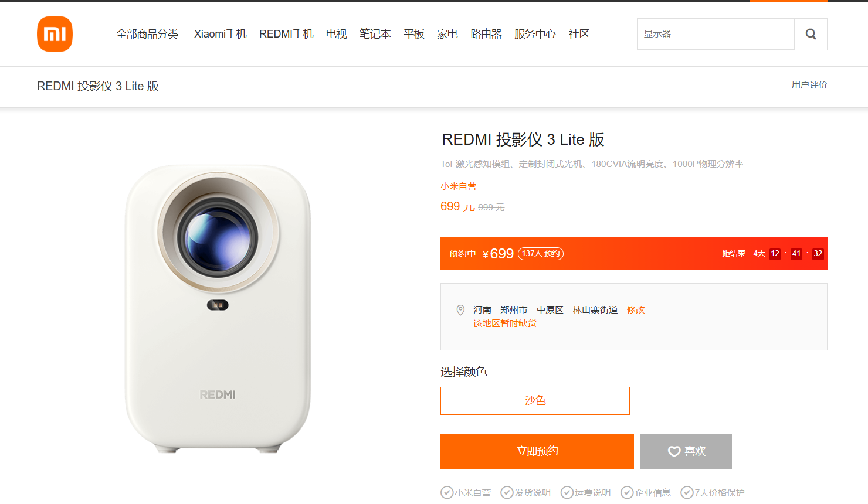Viewport: 868px width, 504px height.
Task: Click the checkmark icon beside 发货说明
Action: click(x=507, y=492)
